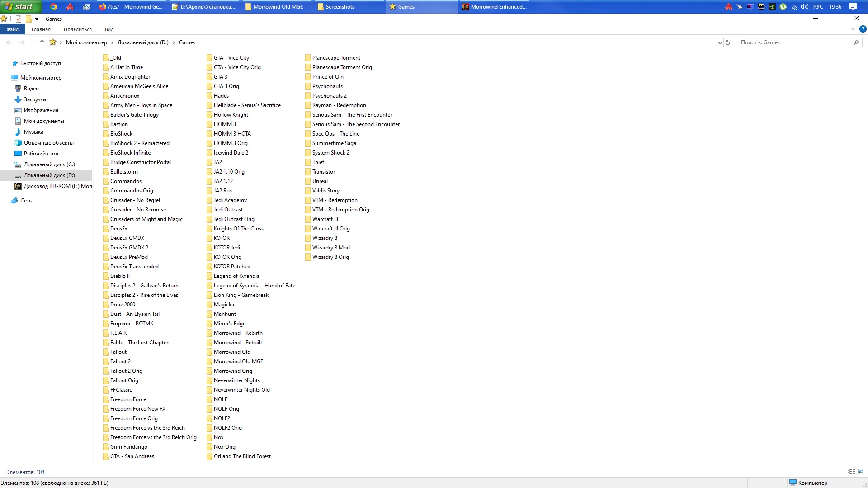
Task: Expand the ribbon with the chevron
Action: click(x=853, y=29)
